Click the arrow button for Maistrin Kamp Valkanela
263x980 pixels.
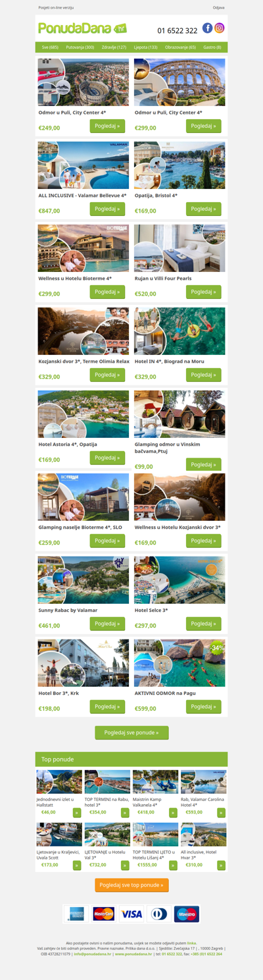[174, 812]
